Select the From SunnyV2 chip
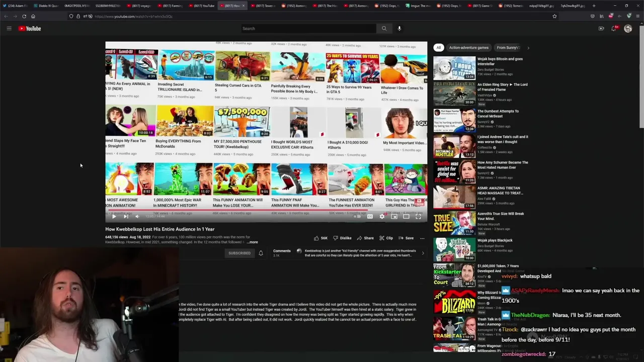The image size is (644, 362). (x=508, y=48)
